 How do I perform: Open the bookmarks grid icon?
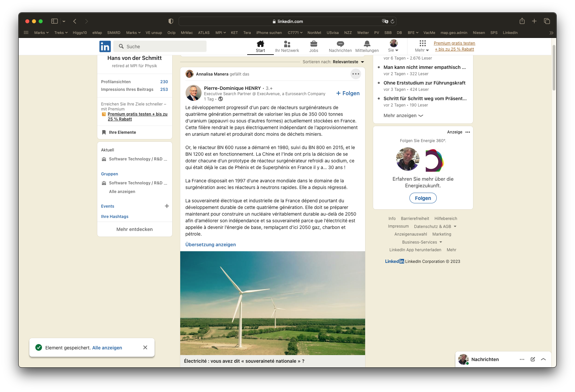[26, 33]
